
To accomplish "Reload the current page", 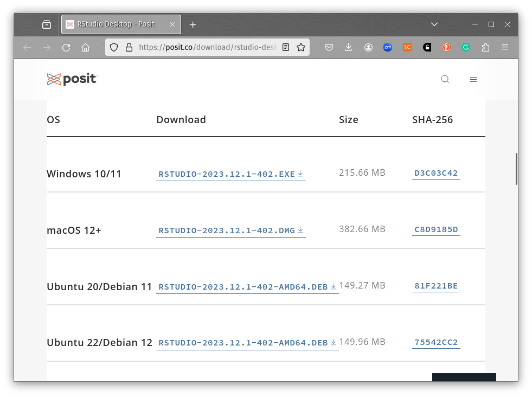I will (x=66, y=48).
